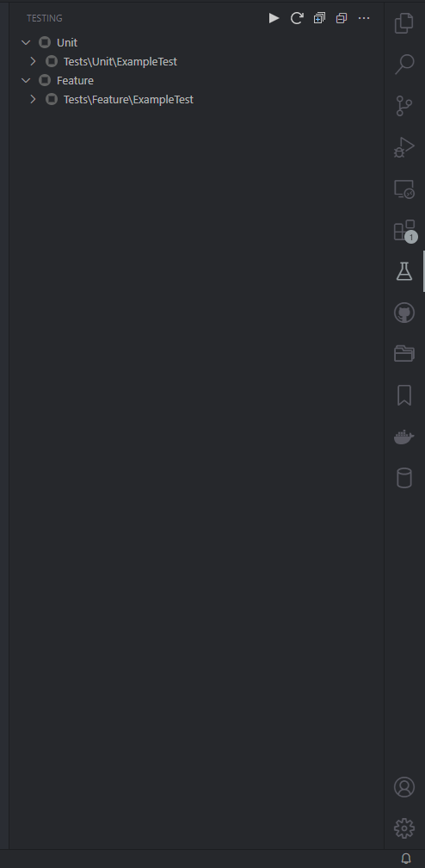The image size is (425, 868).
Task: Open Views and More Actions ellipsis menu
Action: coord(364,18)
